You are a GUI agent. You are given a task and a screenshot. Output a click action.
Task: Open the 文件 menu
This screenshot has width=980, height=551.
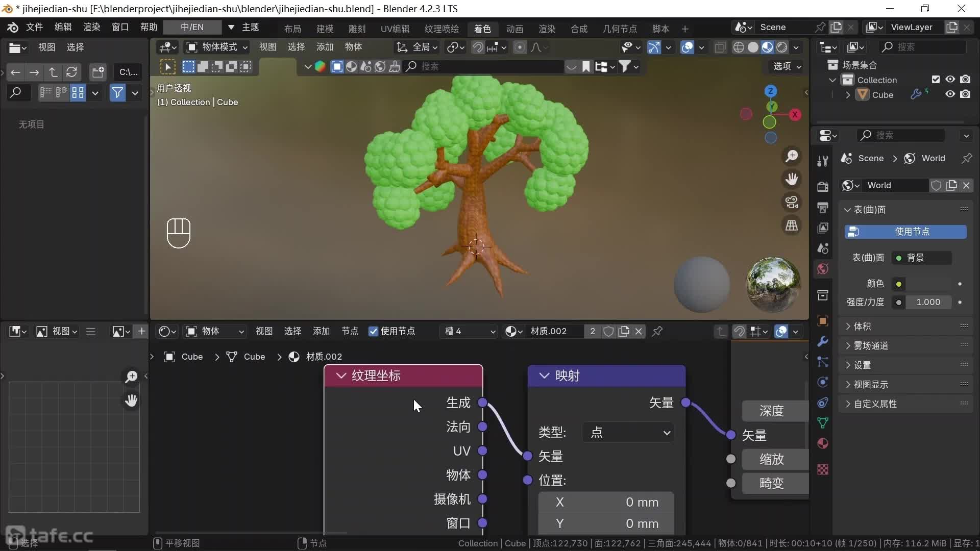coord(34,27)
